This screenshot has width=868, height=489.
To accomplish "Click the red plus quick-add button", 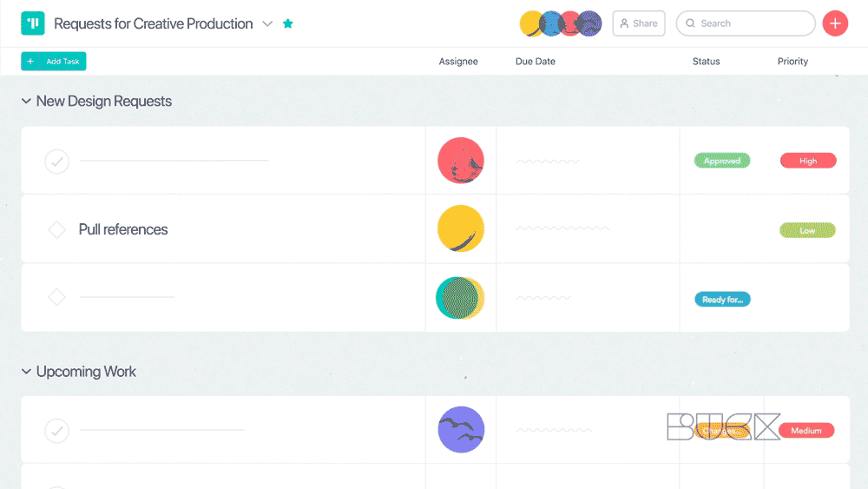I will coord(835,23).
